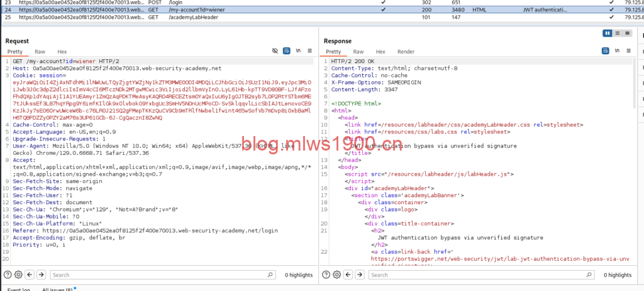
Task: Click the labHeader.js script src line
Action: [429, 174]
